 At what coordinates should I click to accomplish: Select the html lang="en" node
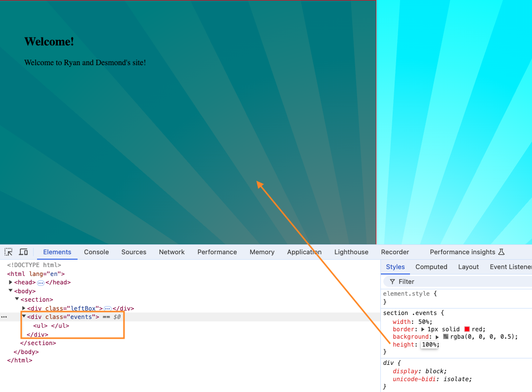tap(36, 274)
